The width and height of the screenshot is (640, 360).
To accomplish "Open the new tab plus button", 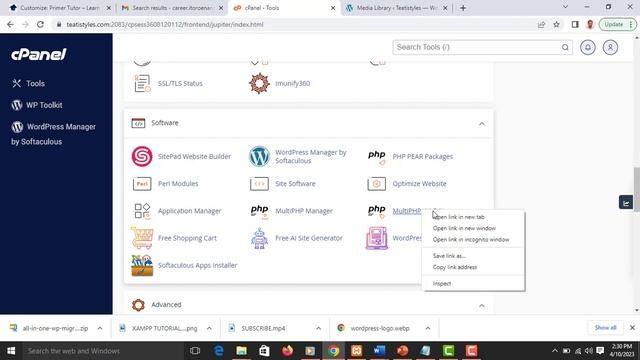I will 463,8.
